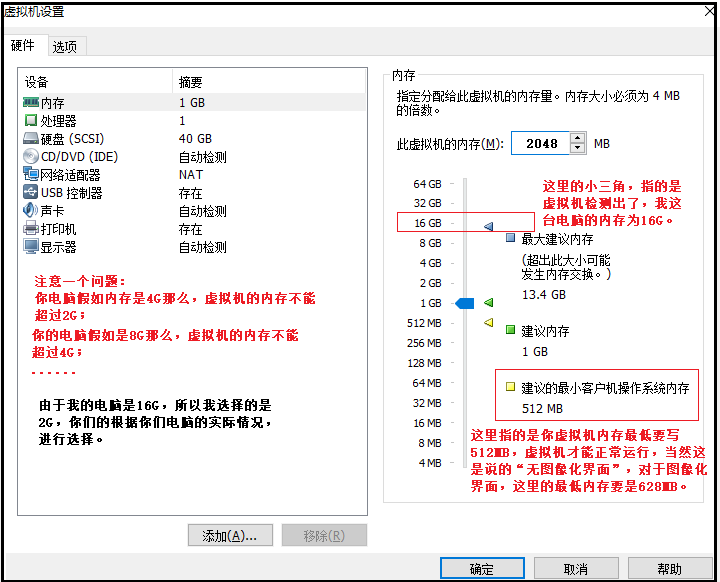Click the yellow 建议的最小客户机操作系统内存 legend square
The height and width of the screenshot is (582, 720).
click(x=510, y=386)
